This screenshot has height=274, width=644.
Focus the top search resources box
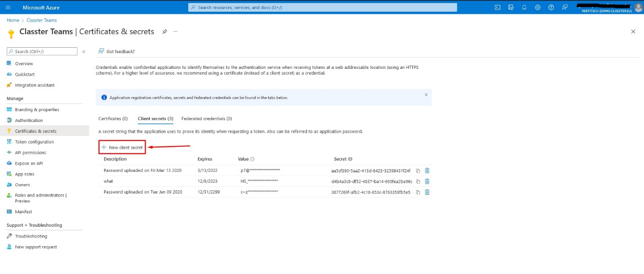point(322,7)
